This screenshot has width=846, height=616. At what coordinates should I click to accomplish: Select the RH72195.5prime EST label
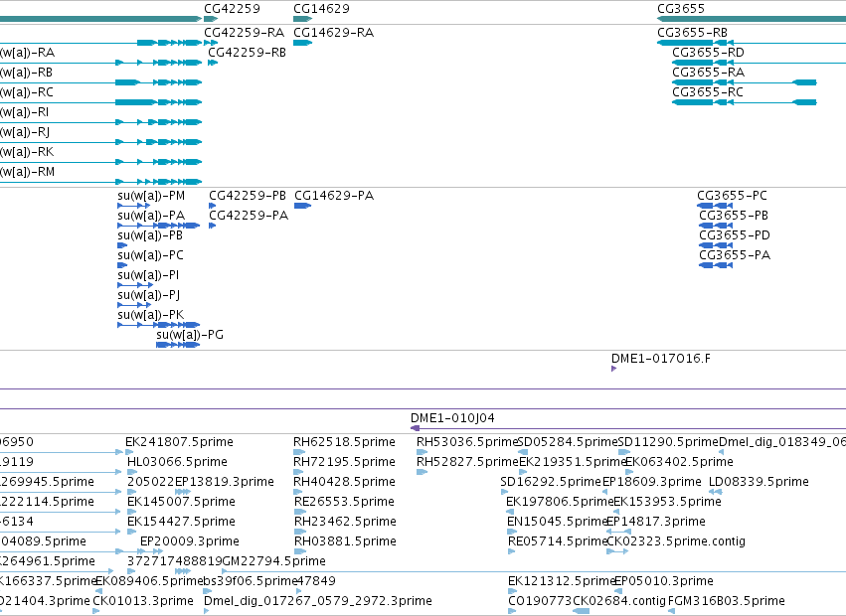(x=344, y=462)
